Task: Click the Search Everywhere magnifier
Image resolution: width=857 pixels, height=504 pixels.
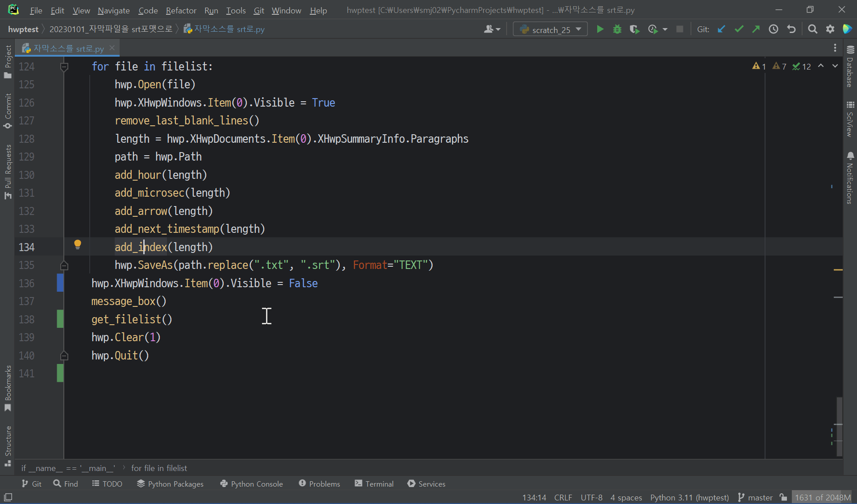Action: 812,29
